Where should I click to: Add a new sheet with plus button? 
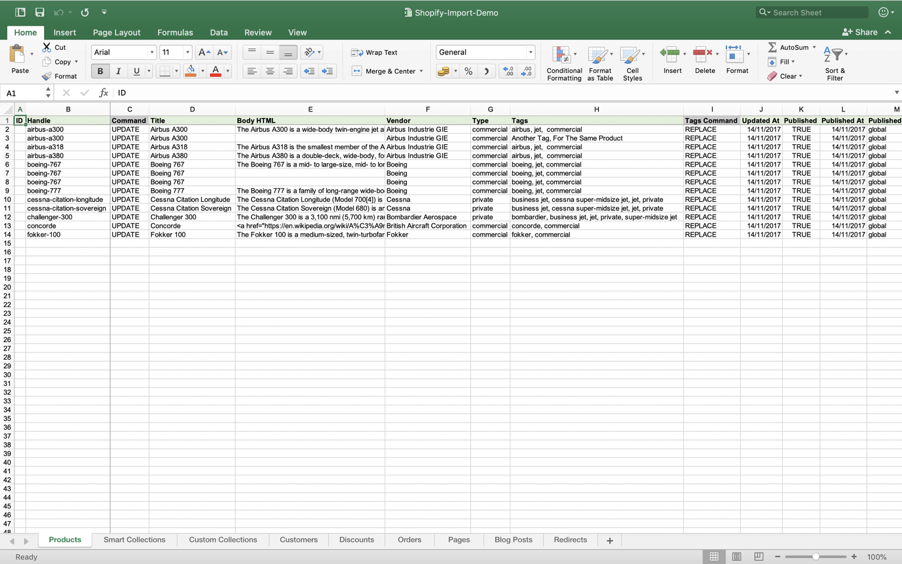pos(610,540)
